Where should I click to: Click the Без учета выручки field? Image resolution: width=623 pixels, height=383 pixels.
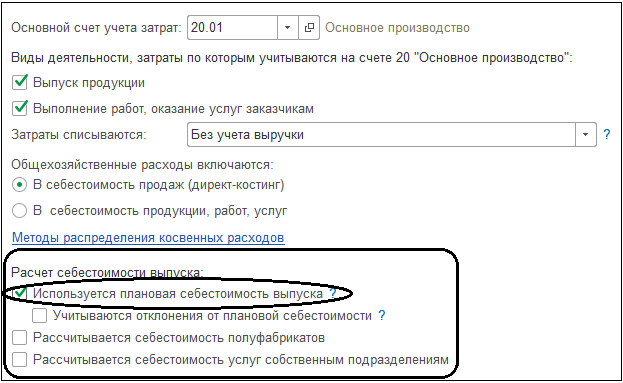click(x=381, y=135)
